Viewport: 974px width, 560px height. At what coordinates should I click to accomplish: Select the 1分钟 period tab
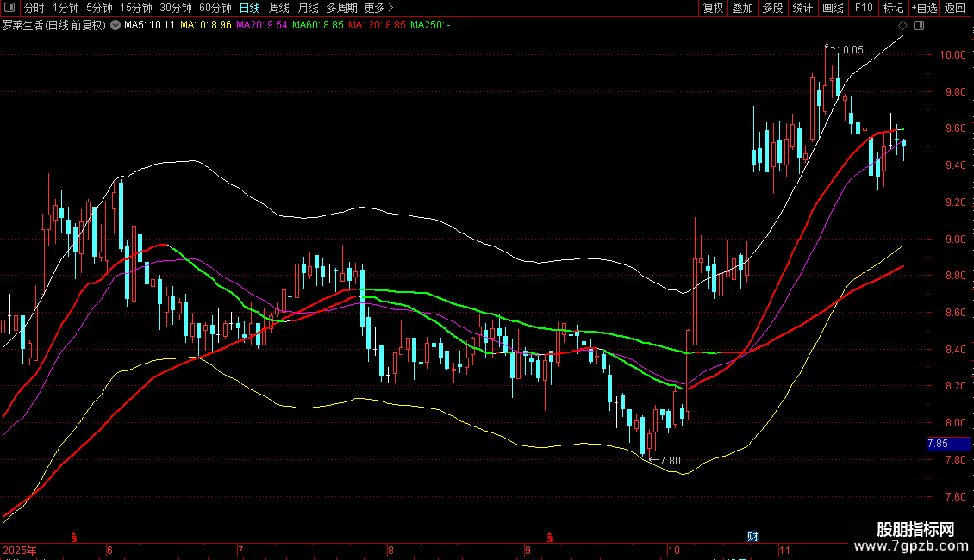point(66,8)
